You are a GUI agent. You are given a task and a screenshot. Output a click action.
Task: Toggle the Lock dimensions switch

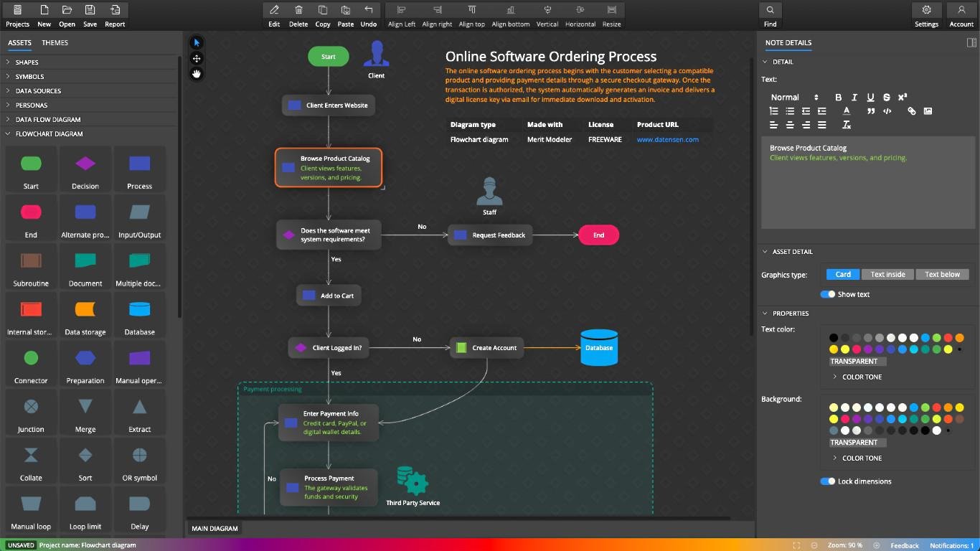tap(828, 481)
